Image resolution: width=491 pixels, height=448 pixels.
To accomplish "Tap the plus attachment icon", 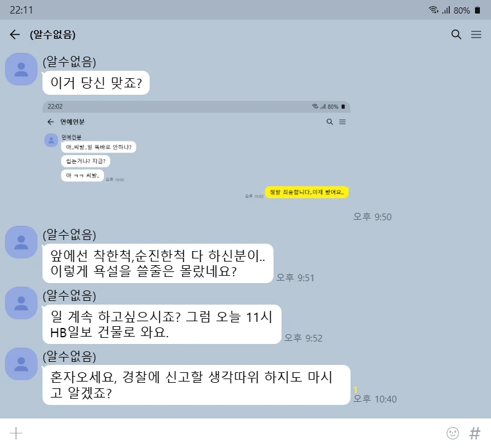I will pos(16,433).
